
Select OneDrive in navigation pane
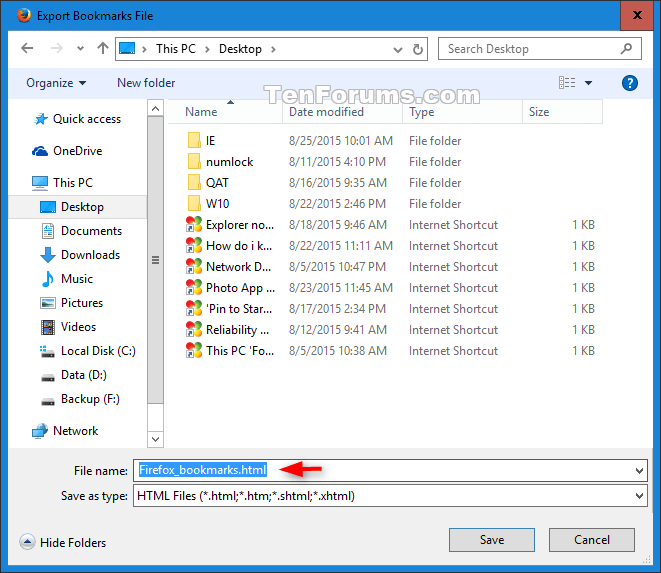coord(67,151)
